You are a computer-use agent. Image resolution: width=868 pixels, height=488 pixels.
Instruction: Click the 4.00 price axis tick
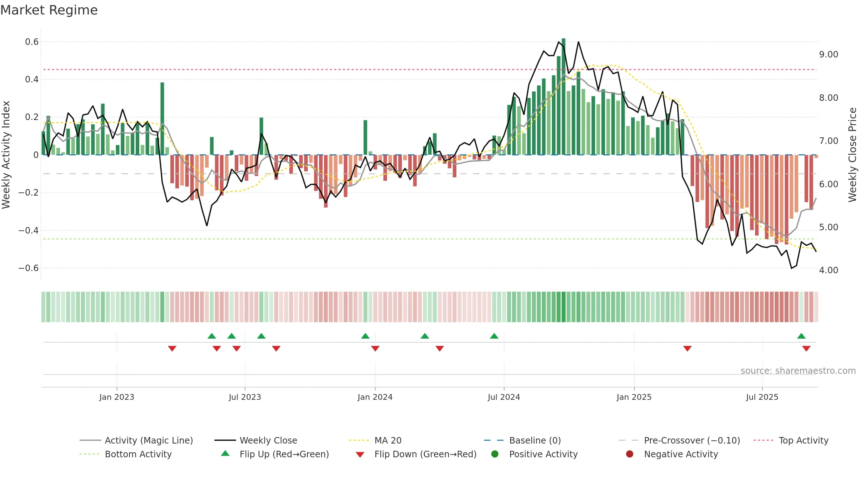(x=829, y=270)
